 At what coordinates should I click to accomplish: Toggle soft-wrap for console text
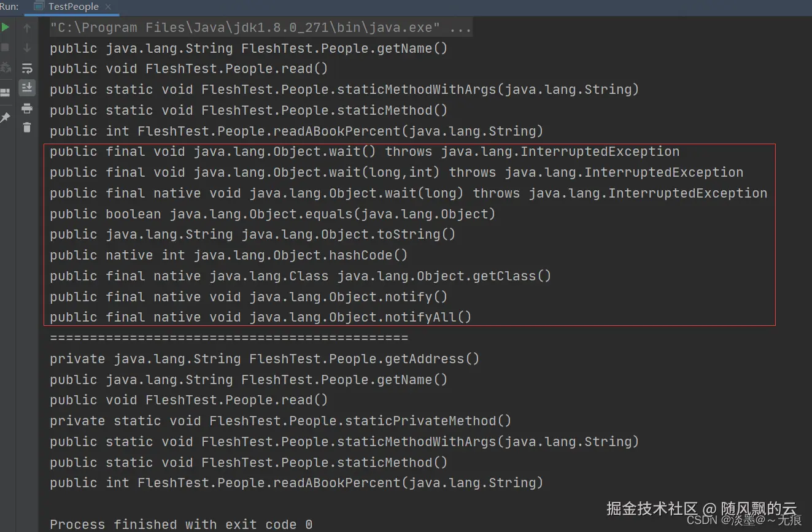[27, 68]
